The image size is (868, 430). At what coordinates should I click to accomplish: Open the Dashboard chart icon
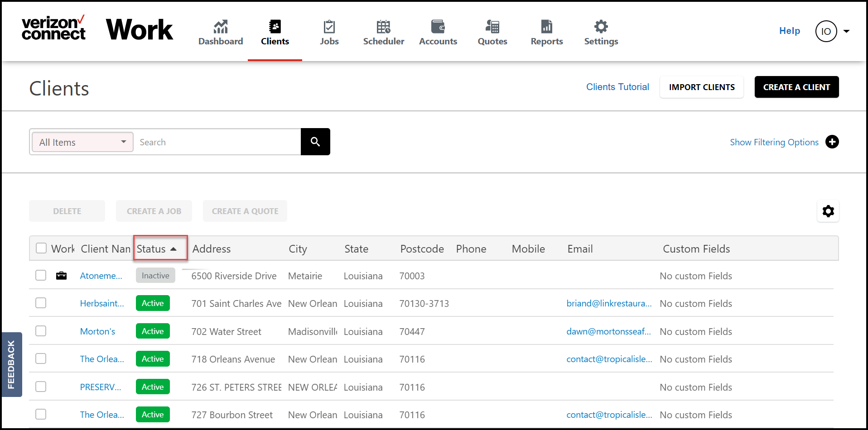(221, 27)
